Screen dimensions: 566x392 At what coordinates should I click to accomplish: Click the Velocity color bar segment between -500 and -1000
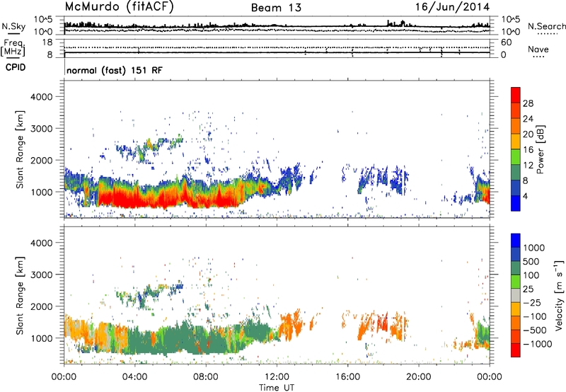pos(516,336)
